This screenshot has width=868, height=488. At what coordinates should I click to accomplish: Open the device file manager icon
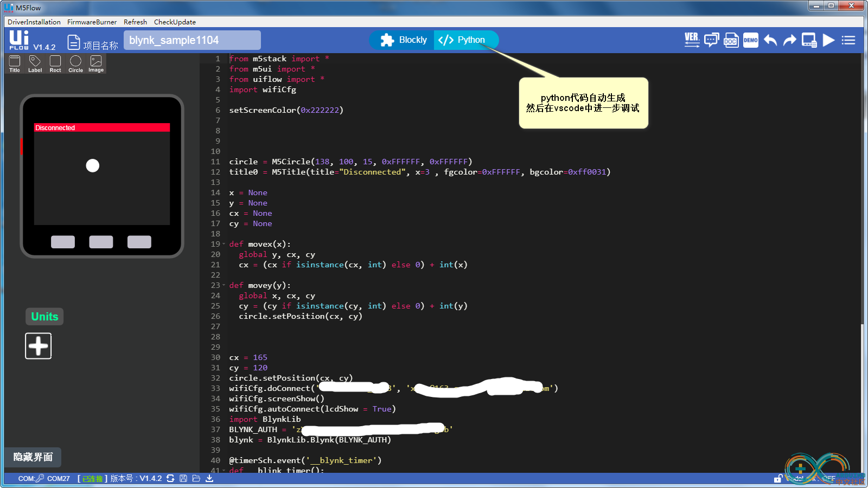809,41
